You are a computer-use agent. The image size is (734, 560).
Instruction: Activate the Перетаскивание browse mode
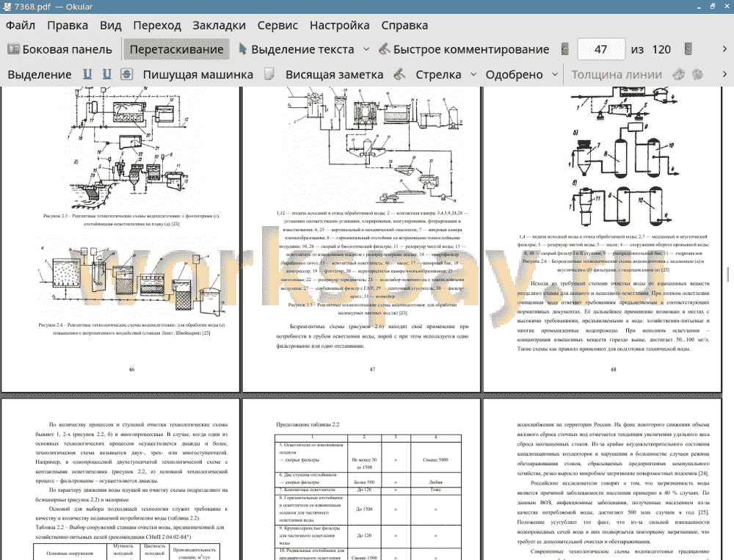[x=176, y=49]
